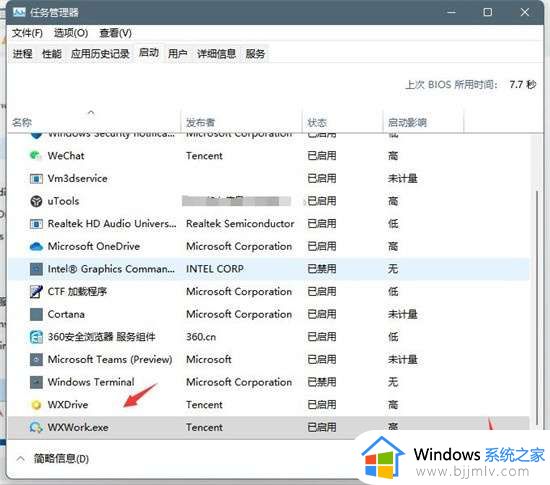Click 未计量 impact in Cortana row

point(402,314)
